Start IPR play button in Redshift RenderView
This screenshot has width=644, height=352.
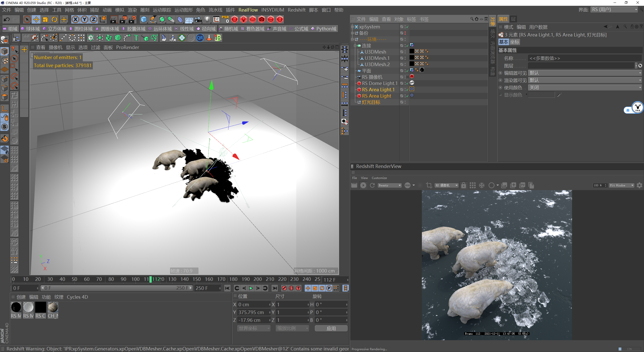click(x=363, y=186)
